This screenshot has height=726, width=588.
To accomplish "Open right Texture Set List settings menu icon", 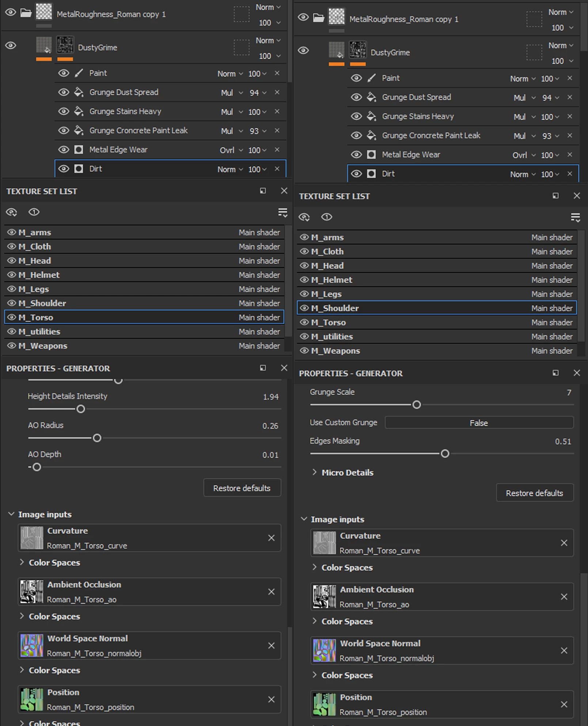I will 575,217.
